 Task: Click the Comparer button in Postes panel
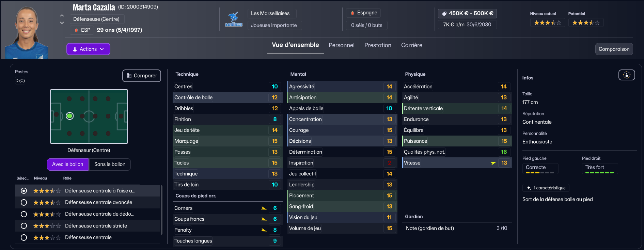tap(142, 76)
